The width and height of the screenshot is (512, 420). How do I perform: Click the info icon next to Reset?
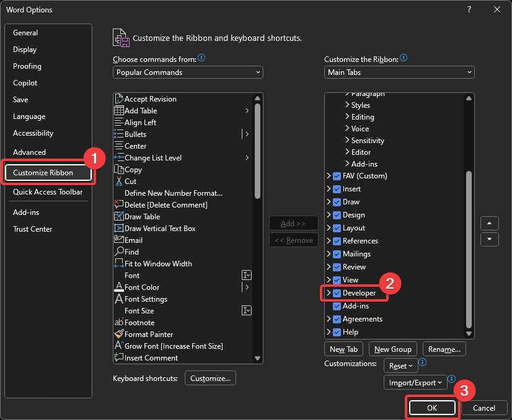(423, 362)
